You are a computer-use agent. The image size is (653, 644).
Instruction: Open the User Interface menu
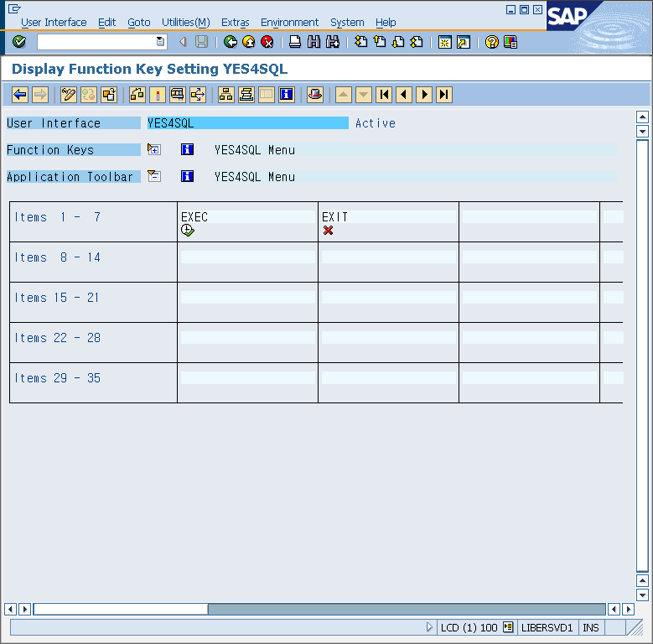click(54, 23)
